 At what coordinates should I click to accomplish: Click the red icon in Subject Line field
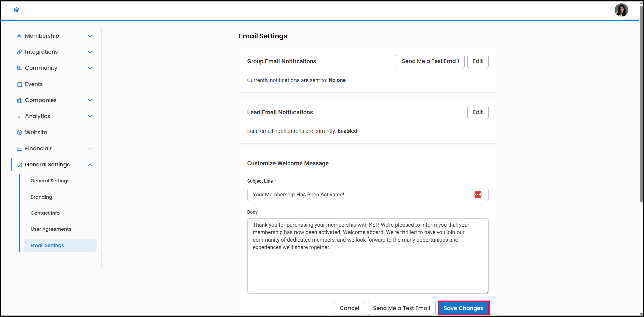pos(478,194)
